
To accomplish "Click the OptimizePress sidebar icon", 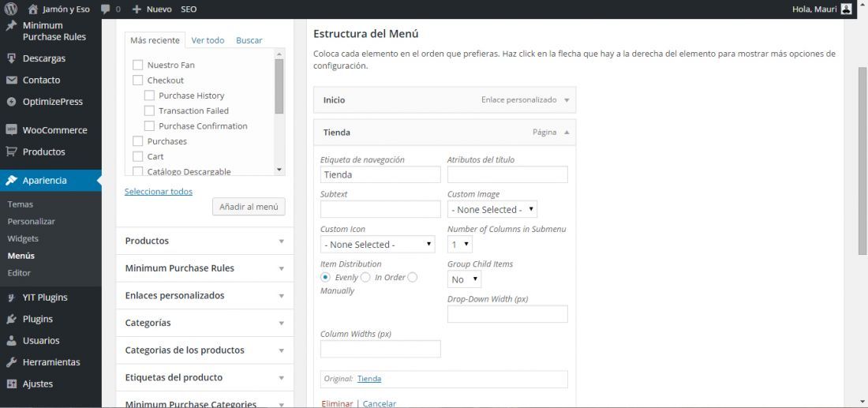I will coord(11,102).
